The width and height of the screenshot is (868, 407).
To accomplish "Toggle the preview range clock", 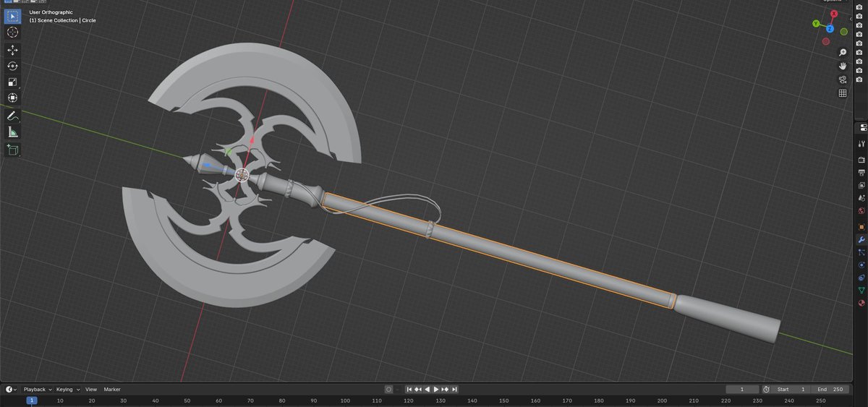I will pyautogui.click(x=766, y=389).
